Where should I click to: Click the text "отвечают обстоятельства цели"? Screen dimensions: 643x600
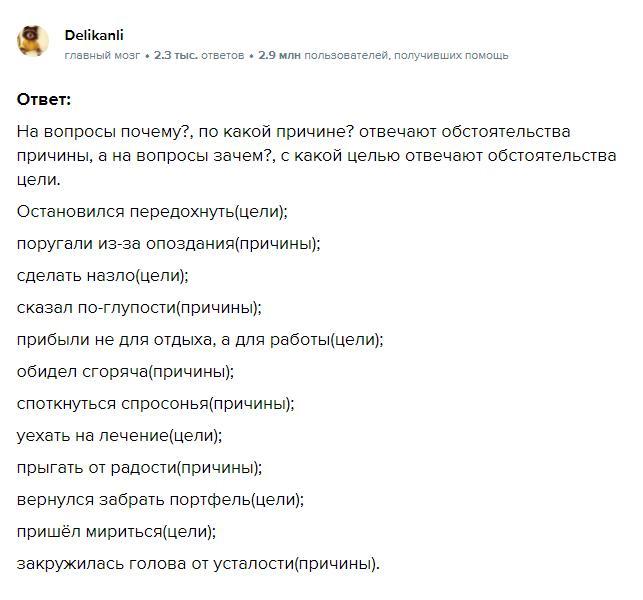(520, 157)
